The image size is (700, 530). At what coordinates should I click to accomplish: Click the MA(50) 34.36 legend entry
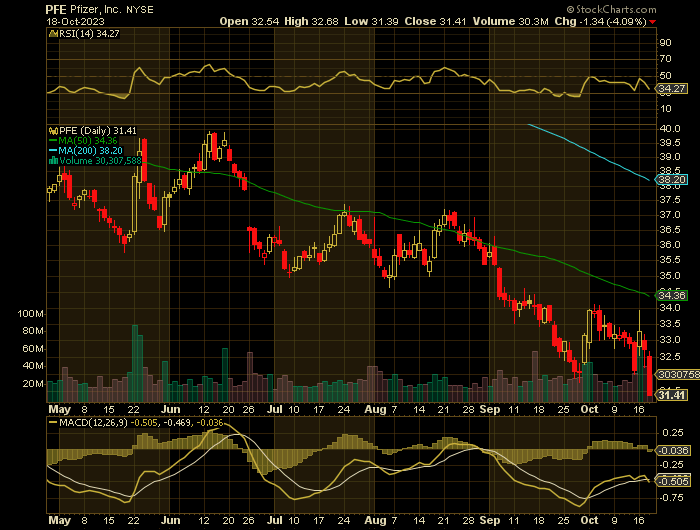[x=83, y=141]
